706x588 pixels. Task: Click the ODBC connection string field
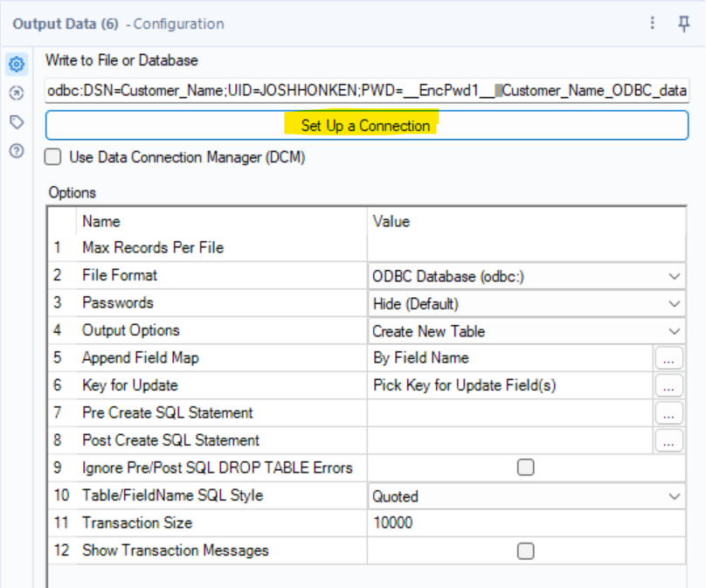(x=366, y=91)
